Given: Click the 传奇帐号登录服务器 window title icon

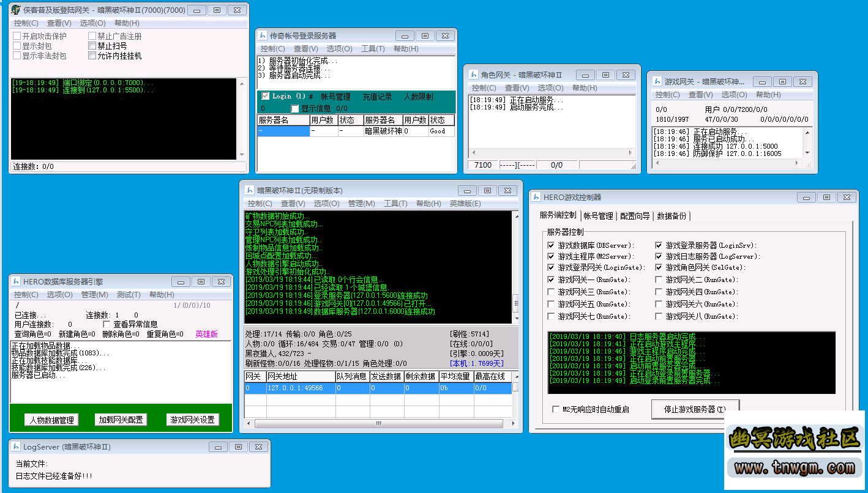Looking at the screenshot, I should (263, 36).
